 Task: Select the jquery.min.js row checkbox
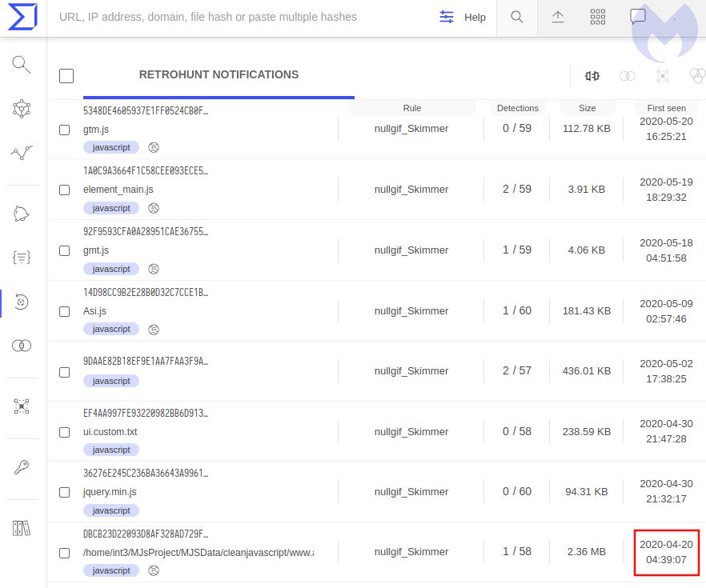click(x=65, y=493)
